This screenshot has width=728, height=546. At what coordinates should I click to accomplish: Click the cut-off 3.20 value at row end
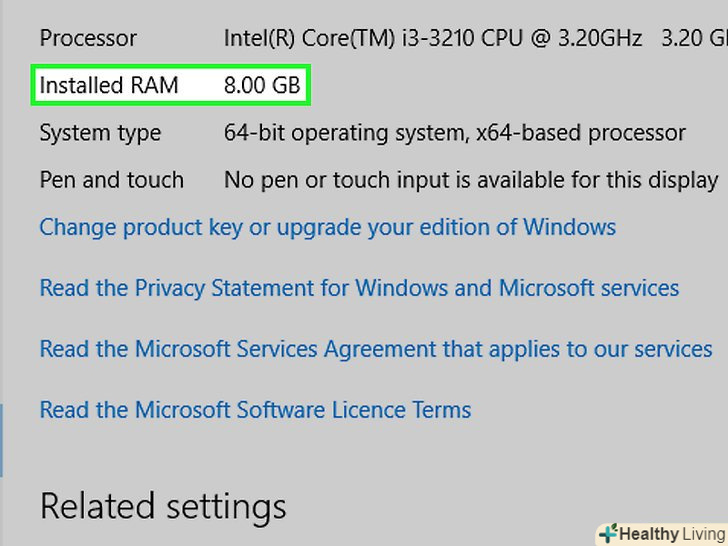click(694, 39)
